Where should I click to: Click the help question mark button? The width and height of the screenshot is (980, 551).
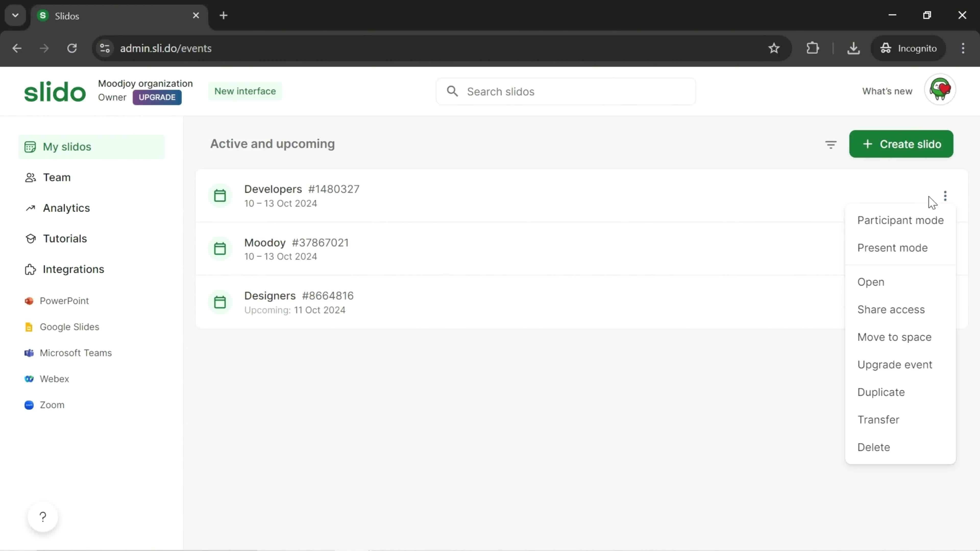pos(42,517)
